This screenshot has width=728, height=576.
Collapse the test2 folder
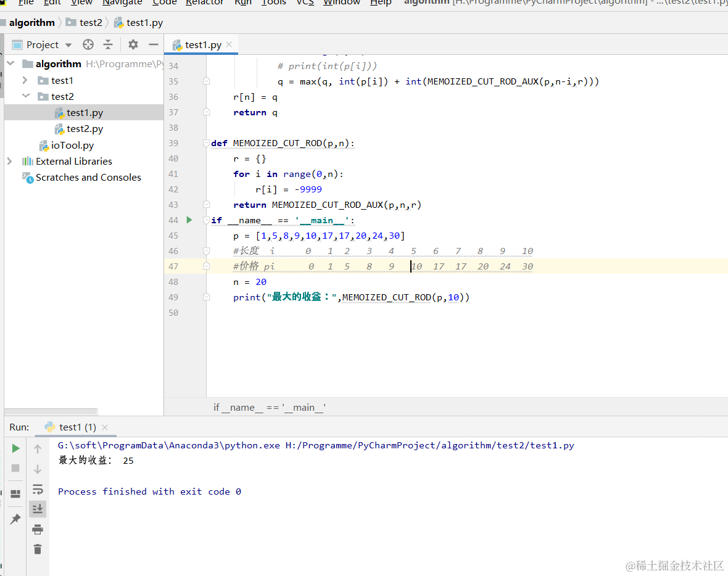[26, 96]
